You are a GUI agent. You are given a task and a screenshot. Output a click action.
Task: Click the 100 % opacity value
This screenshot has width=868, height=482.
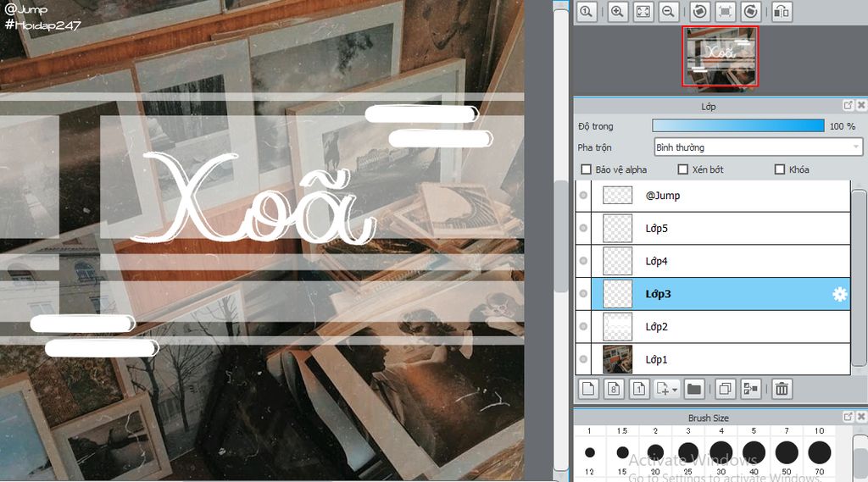coord(842,126)
